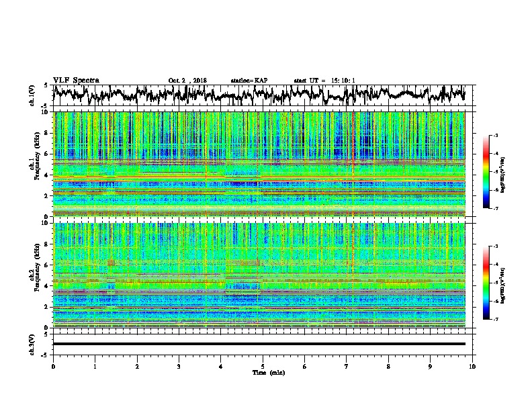
Task: Click time axis tick label '7'
Action: (x=347, y=367)
